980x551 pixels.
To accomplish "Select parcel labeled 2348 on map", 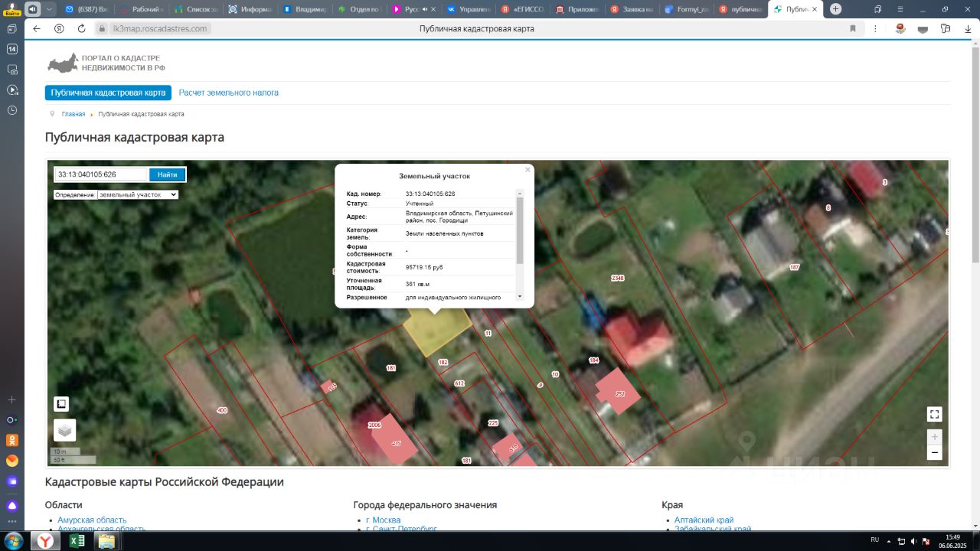I will point(617,278).
